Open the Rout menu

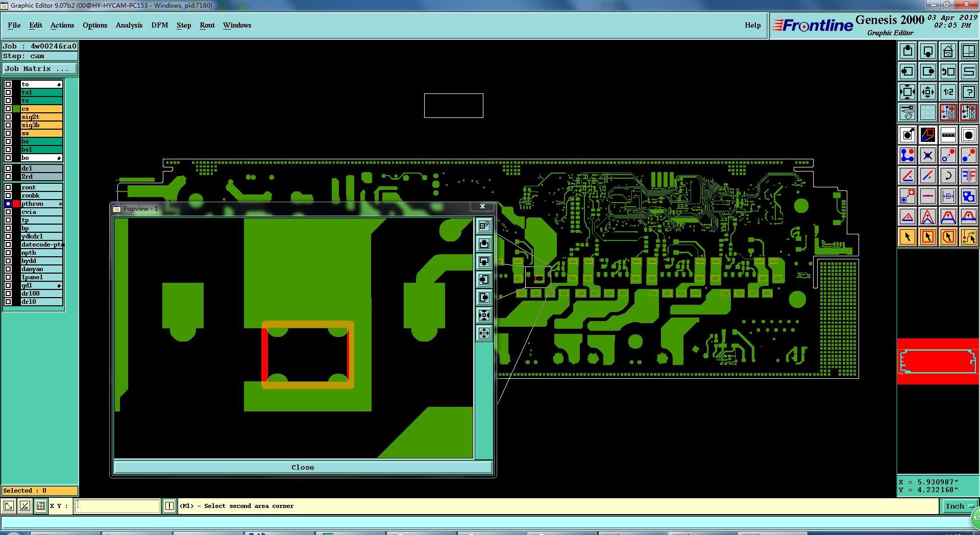(207, 25)
